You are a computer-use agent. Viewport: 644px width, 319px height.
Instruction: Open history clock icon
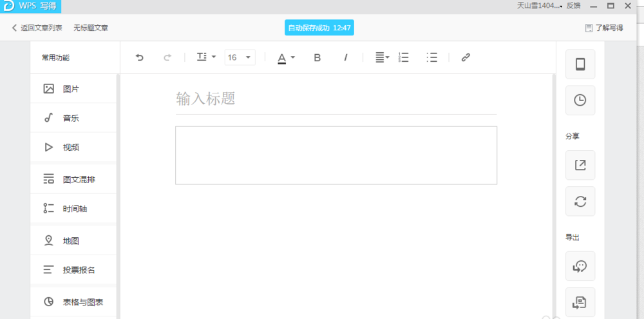click(x=580, y=101)
